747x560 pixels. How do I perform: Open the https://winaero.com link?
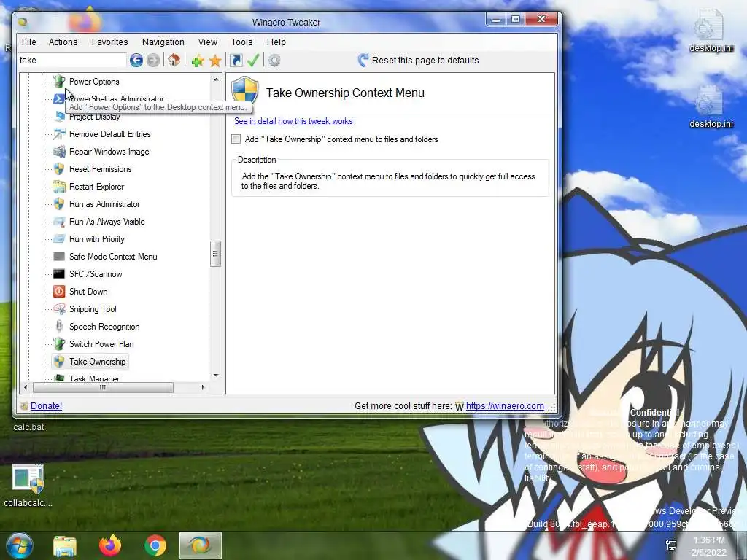(505, 405)
